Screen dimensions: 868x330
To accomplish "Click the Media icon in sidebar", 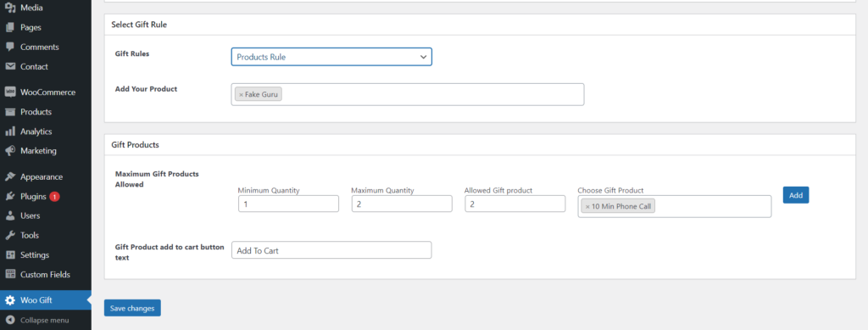I will (x=10, y=8).
